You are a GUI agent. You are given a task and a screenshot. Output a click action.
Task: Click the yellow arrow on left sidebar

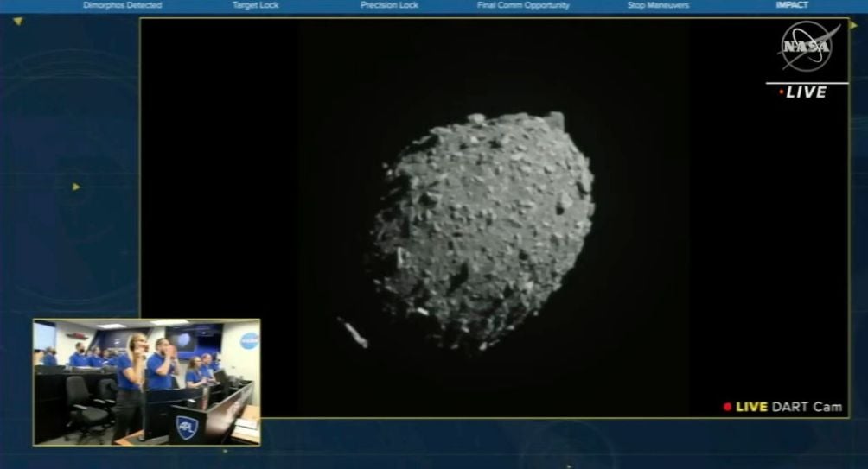point(76,187)
